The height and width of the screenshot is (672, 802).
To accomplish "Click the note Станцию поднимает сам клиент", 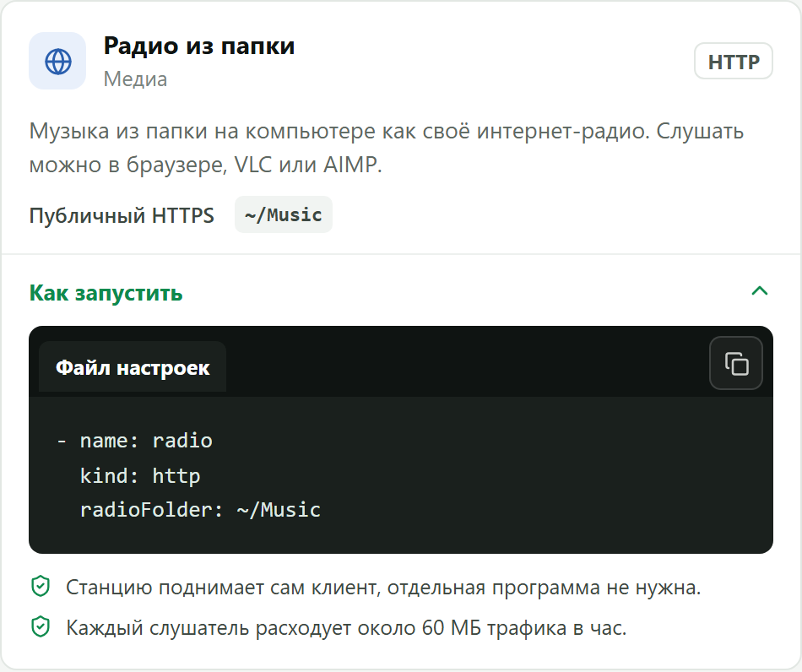I will pyautogui.click(x=383, y=588).
